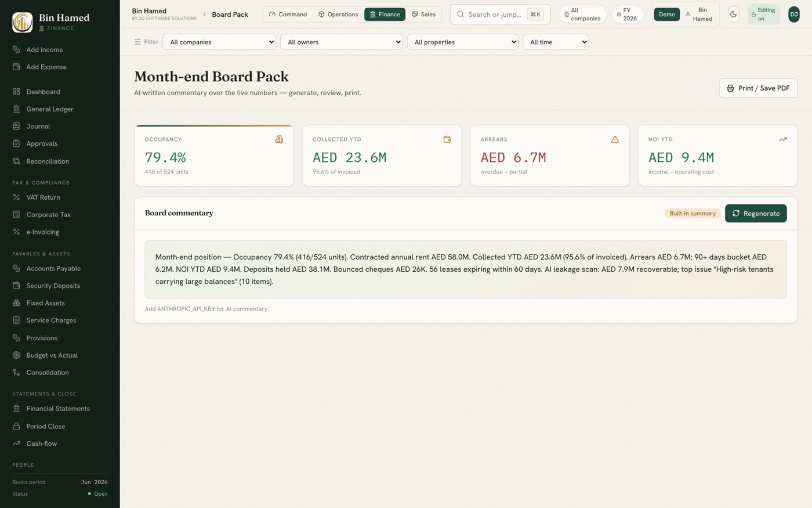The width and height of the screenshot is (812, 508).
Task: Switch to the Operations tab
Action: point(338,15)
